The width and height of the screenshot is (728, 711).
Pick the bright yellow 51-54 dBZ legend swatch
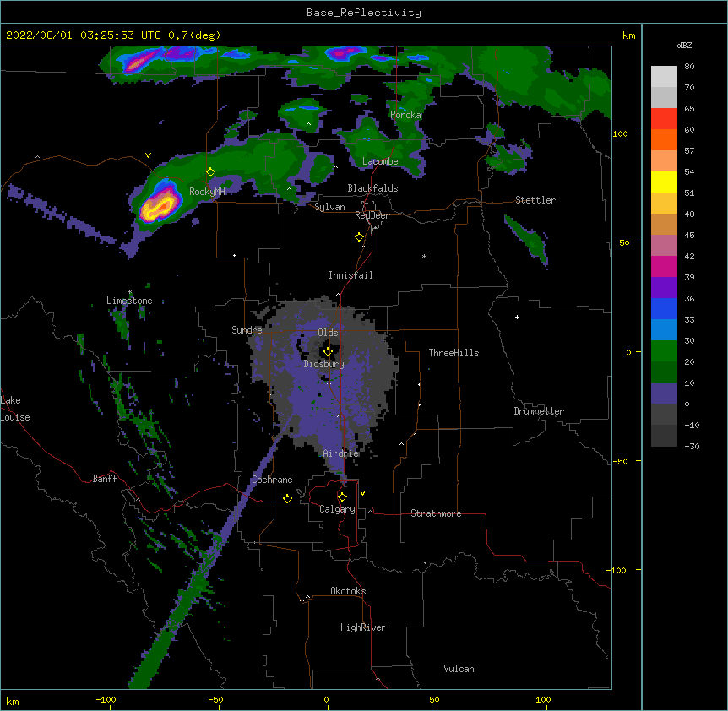[x=664, y=182]
